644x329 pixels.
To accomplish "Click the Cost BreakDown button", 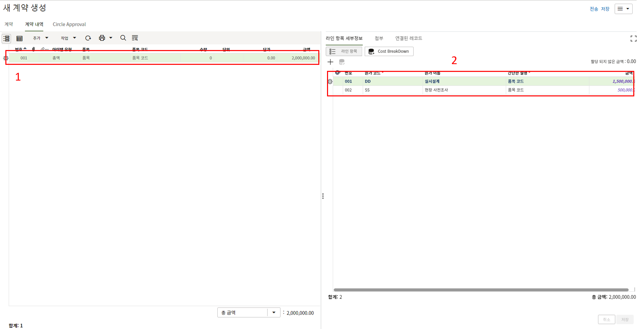I will [389, 51].
